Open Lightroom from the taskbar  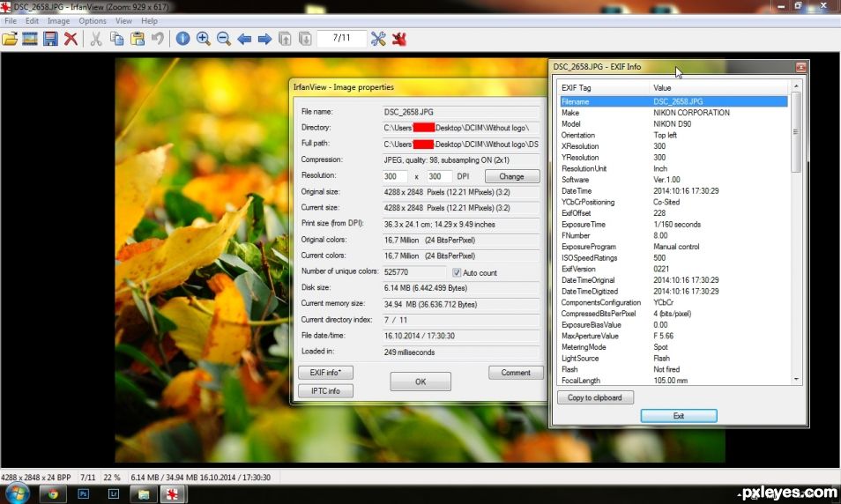(x=113, y=493)
